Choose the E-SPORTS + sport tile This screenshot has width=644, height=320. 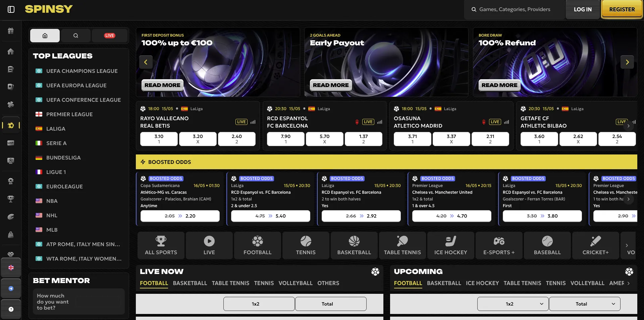499,245
